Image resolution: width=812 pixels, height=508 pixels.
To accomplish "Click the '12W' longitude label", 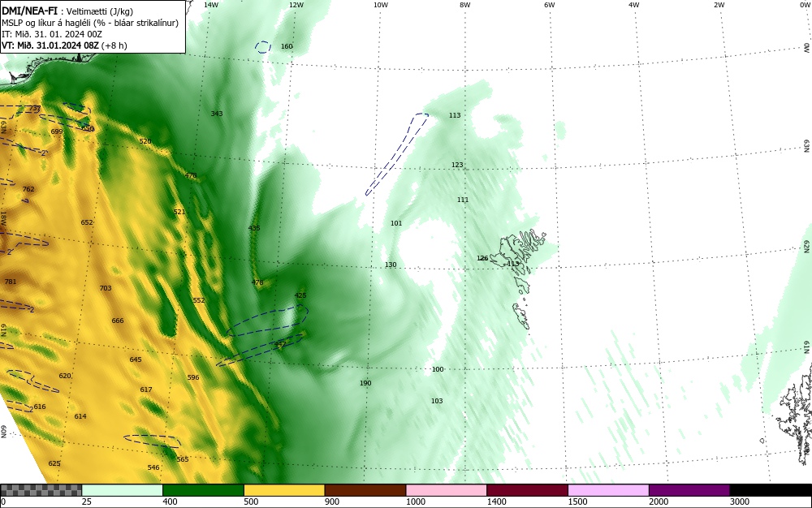I will (296, 5).
